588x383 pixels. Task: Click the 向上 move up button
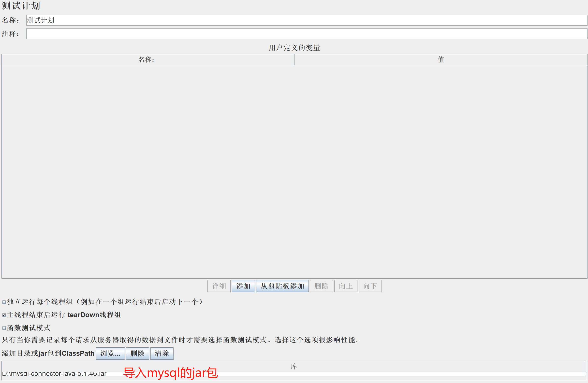pos(345,286)
